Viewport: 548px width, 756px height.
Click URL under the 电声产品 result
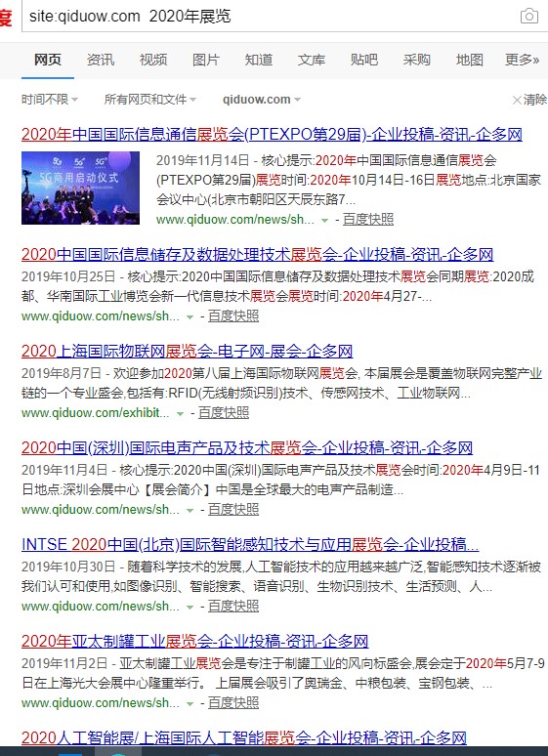click(x=100, y=509)
